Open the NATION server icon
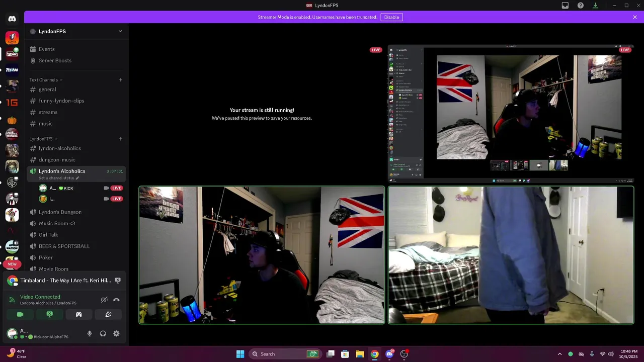Image resolution: width=644 pixels, height=362 pixels. 12,247
